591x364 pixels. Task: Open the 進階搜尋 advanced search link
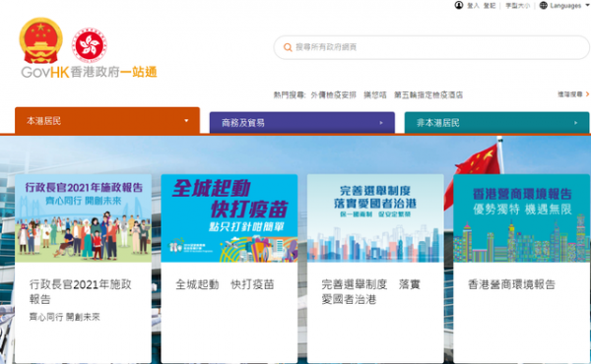tap(570, 94)
